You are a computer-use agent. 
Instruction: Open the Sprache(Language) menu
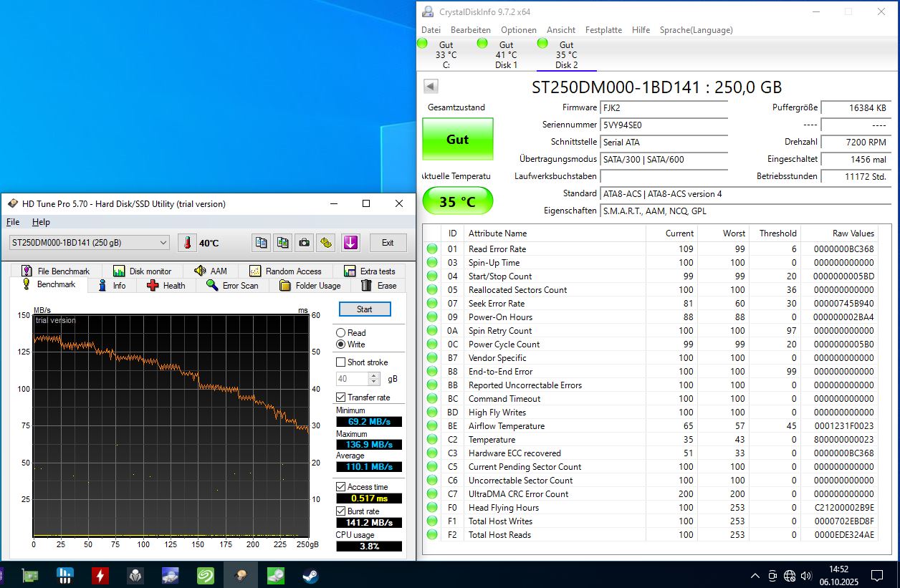coord(696,30)
